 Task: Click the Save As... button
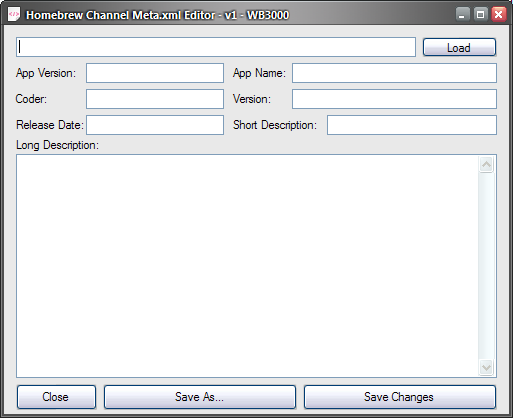[x=200, y=397]
